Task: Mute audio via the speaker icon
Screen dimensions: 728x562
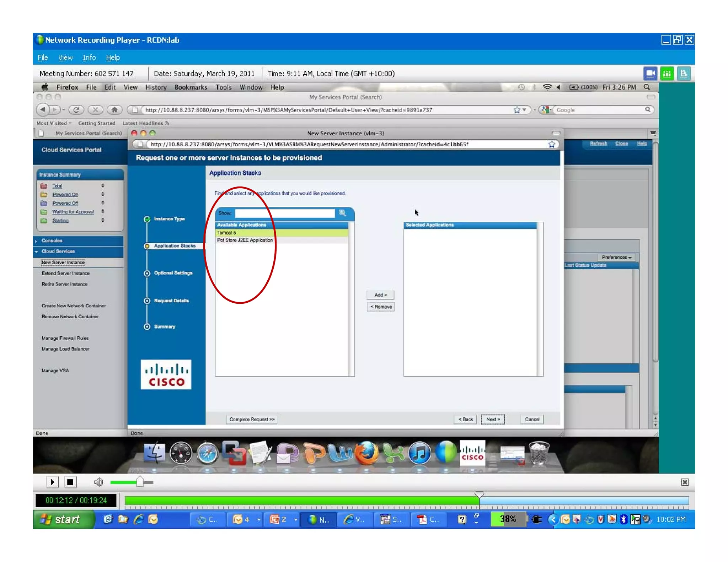Action: 98,482
